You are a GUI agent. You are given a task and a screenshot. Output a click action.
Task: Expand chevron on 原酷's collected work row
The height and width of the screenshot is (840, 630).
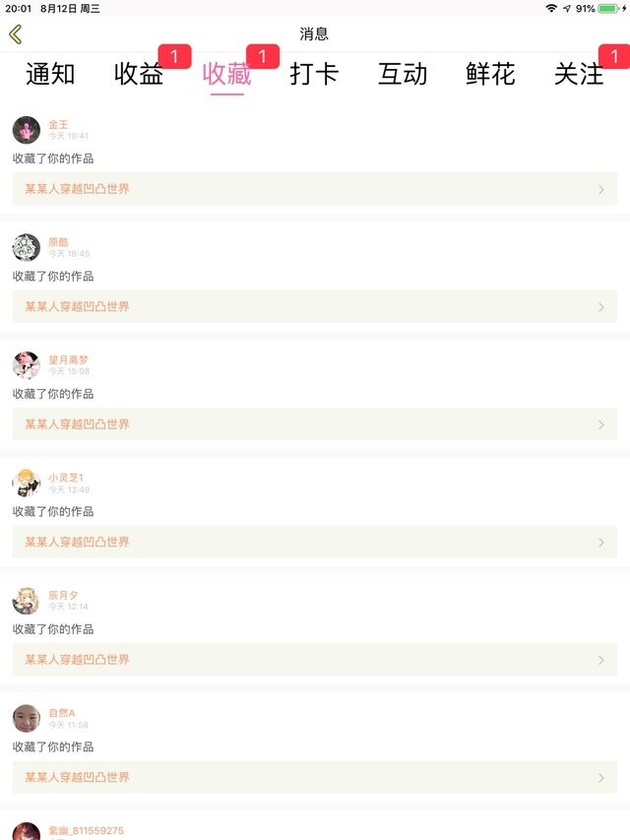tap(601, 307)
